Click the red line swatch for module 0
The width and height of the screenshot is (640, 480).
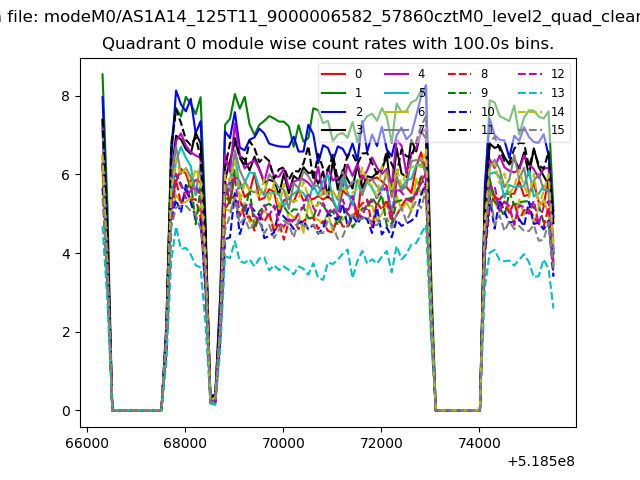tap(333, 74)
